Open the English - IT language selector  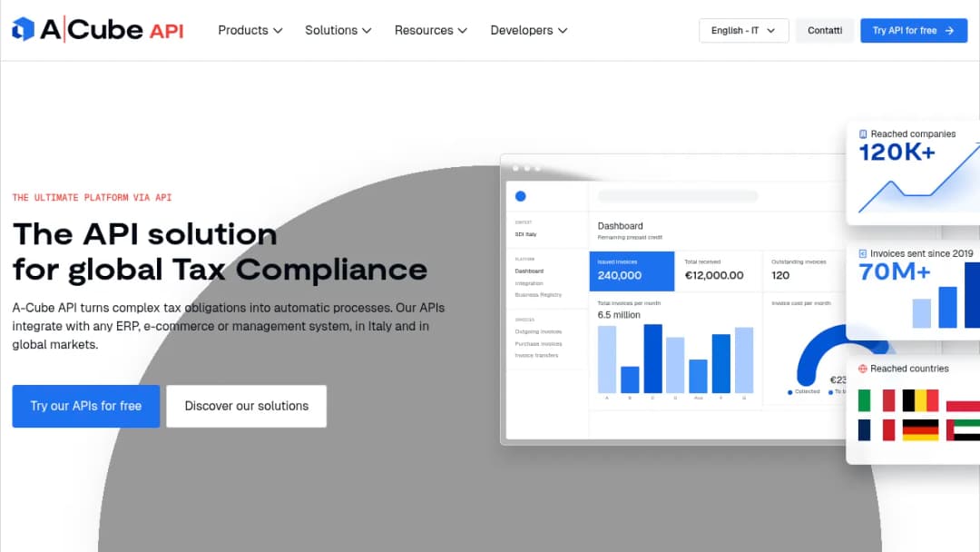pyautogui.click(x=744, y=31)
